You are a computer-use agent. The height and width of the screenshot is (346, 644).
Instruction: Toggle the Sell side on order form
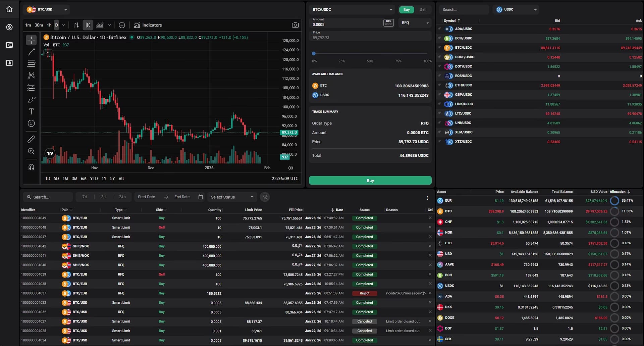click(423, 10)
